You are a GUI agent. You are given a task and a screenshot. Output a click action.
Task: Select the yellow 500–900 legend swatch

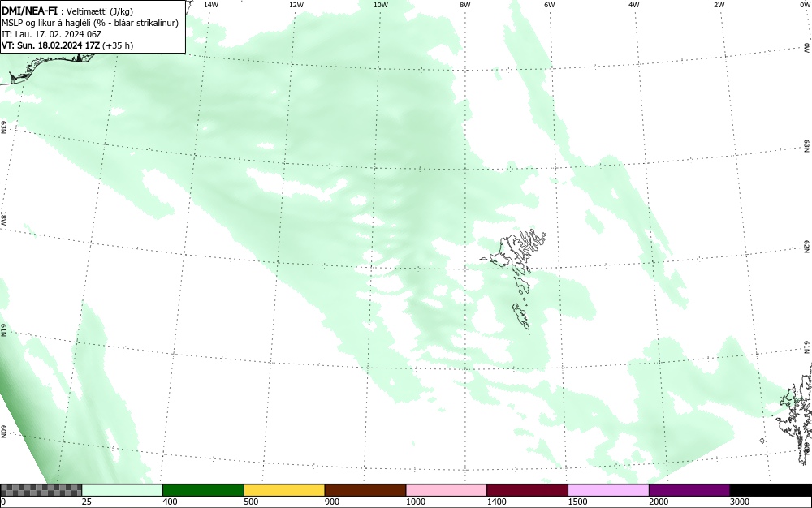pyautogui.click(x=284, y=490)
